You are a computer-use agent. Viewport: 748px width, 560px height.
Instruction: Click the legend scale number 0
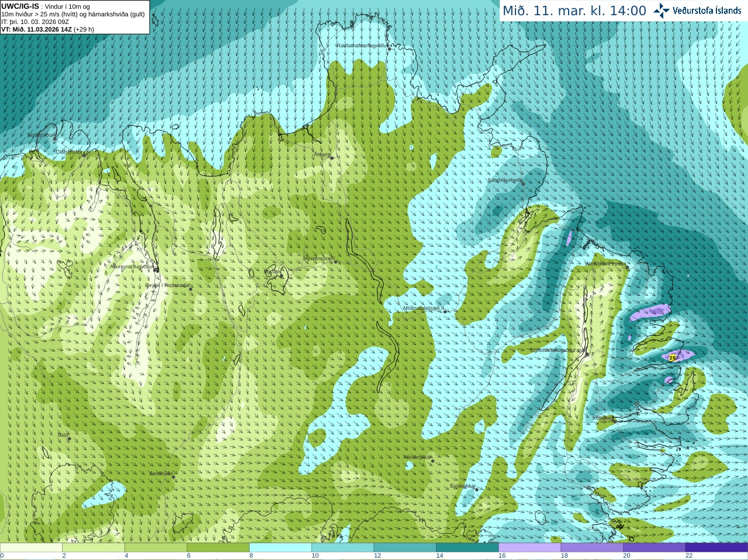(x=2, y=556)
